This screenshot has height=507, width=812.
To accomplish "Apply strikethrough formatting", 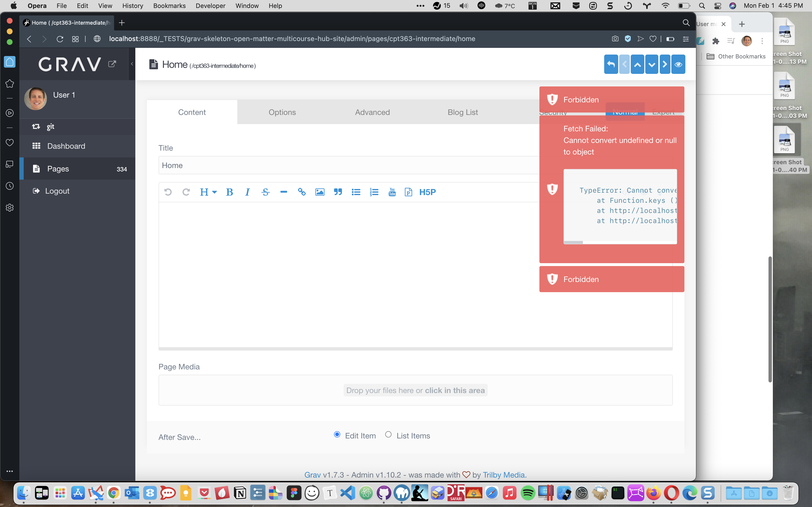I will (265, 192).
